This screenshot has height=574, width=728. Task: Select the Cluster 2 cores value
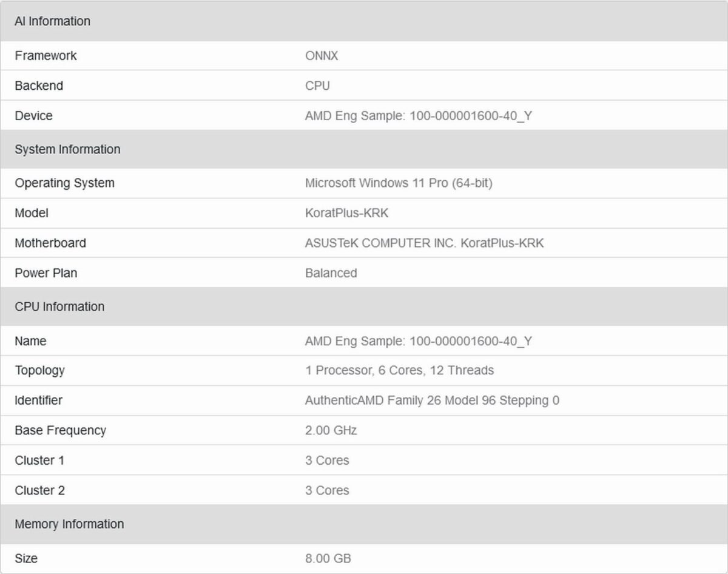pyautogui.click(x=326, y=490)
